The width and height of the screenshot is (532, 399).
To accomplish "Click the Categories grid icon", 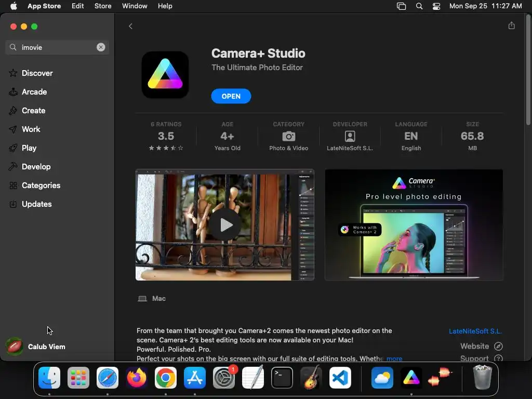I will pyautogui.click(x=13, y=185).
